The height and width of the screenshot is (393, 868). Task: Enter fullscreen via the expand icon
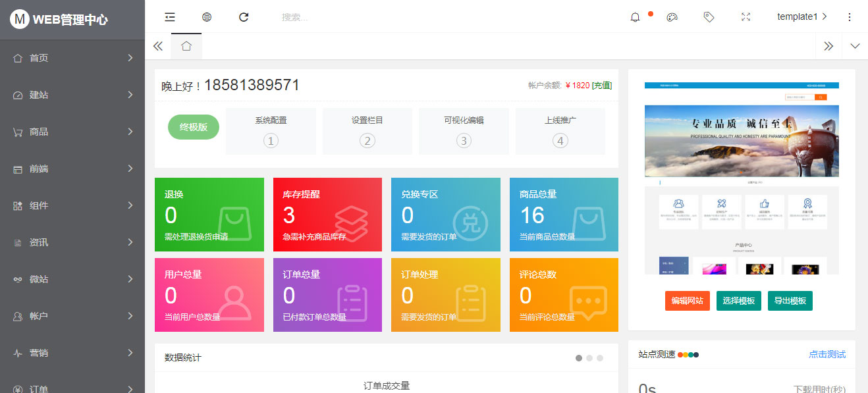pyautogui.click(x=746, y=16)
